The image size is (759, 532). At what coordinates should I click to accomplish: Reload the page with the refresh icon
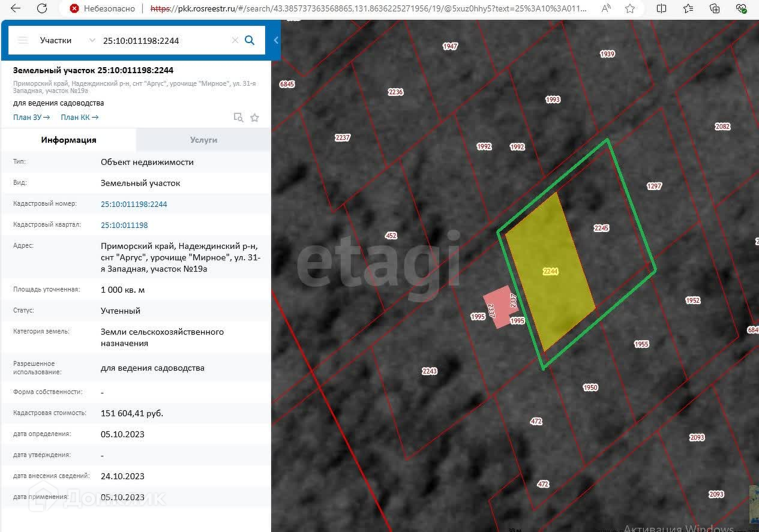[x=42, y=8]
